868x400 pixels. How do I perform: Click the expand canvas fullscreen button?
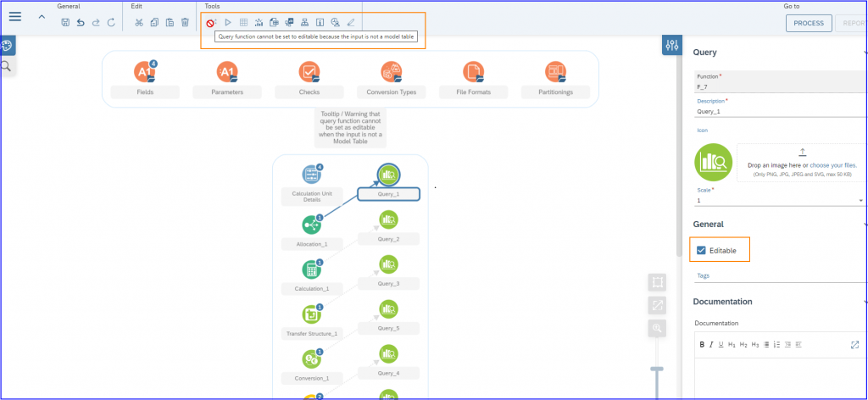pyautogui.click(x=657, y=305)
